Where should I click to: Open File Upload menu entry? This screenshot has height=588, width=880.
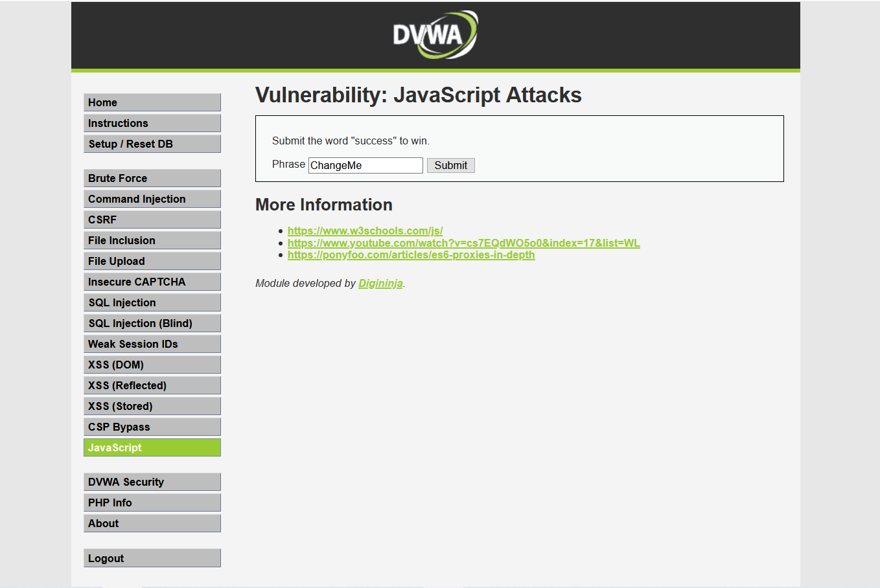click(152, 261)
